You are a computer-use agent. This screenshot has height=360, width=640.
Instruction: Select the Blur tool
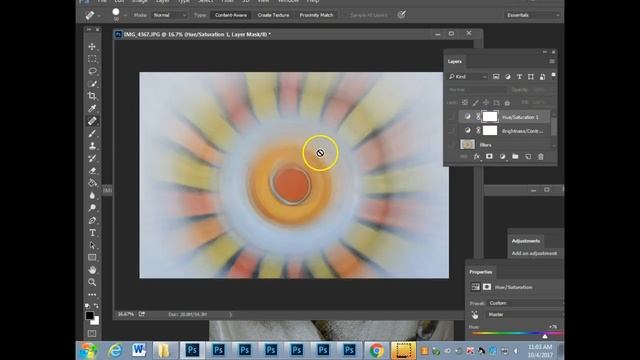(92, 196)
